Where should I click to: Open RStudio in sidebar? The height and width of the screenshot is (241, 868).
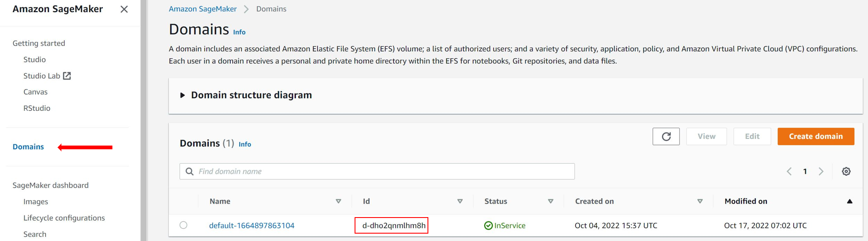37,108
